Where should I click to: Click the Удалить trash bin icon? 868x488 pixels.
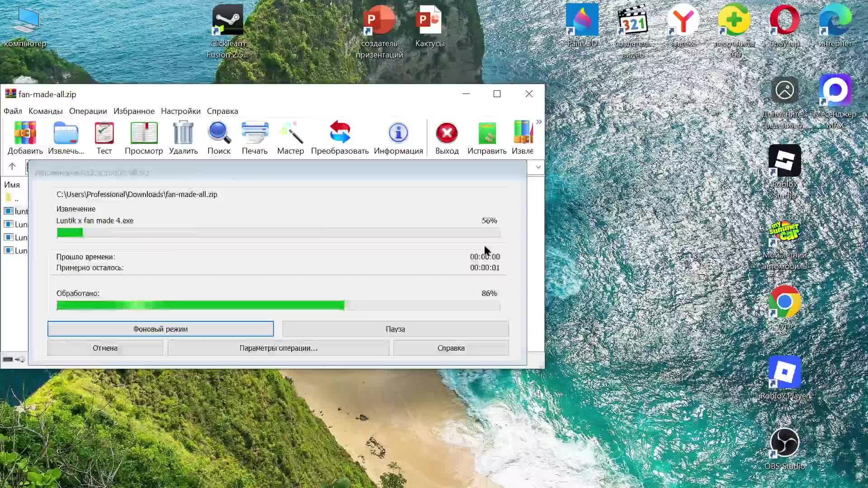(183, 133)
